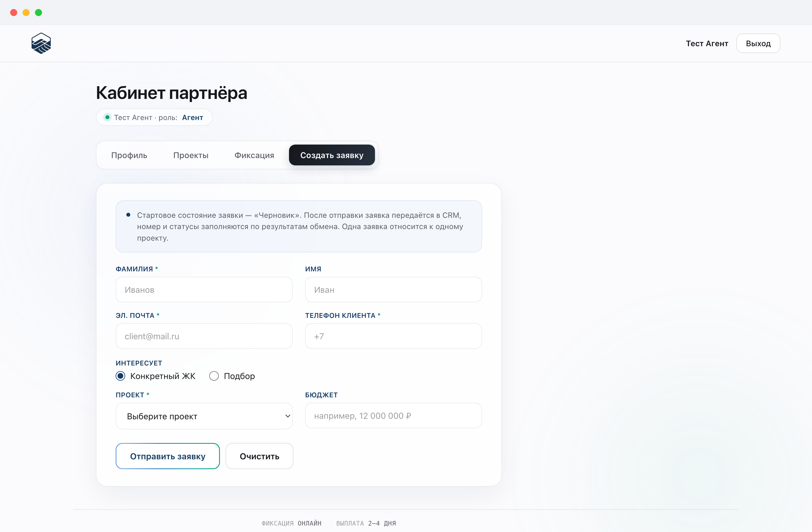Switch to the Проекты tab

tap(191, 155)
